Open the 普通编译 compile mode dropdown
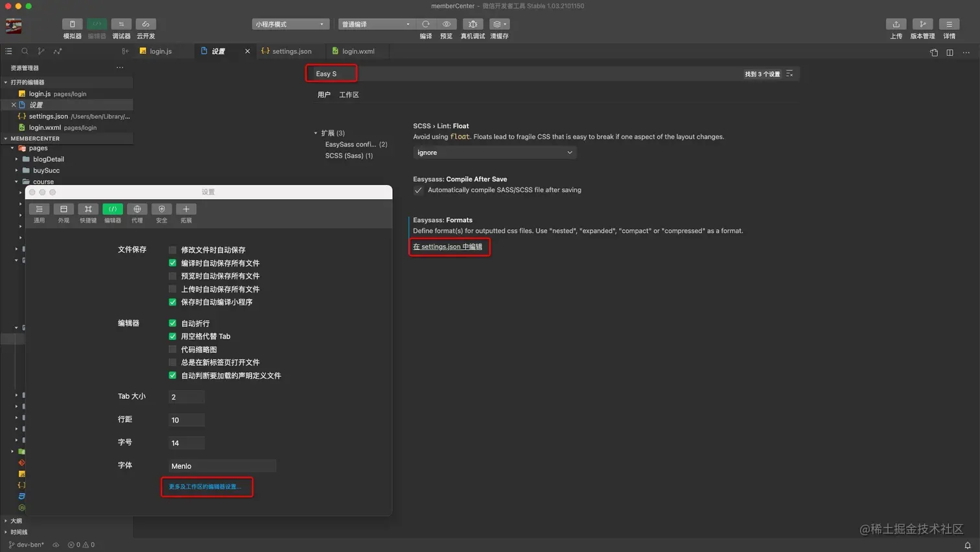The height and width of the screenshot is (552, 980). [376, 24]
